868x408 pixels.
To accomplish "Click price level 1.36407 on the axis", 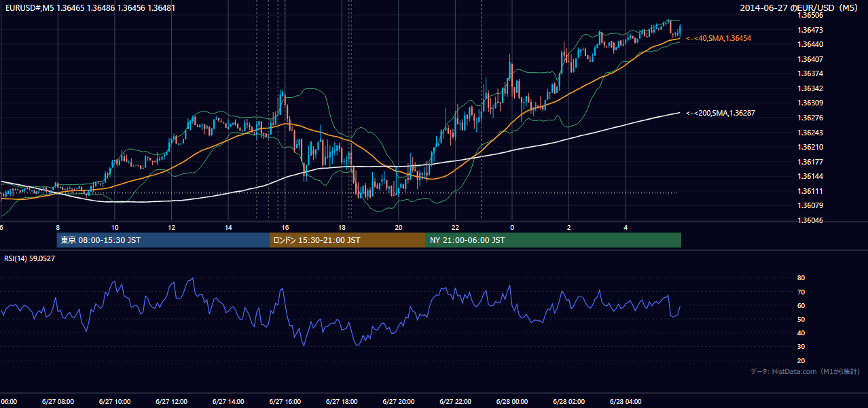I will (x=810, y=59).
